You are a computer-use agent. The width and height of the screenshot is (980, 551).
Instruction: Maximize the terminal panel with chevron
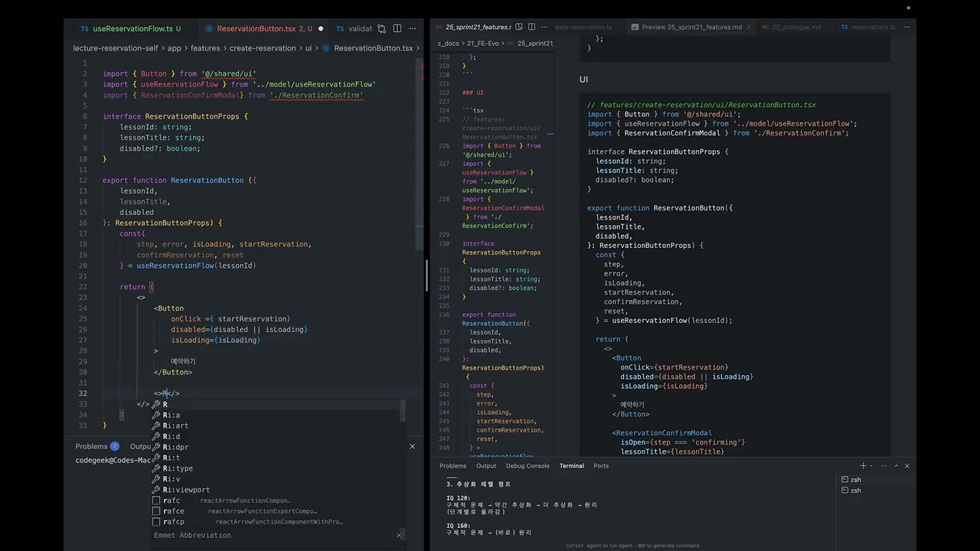pos(895,465)
